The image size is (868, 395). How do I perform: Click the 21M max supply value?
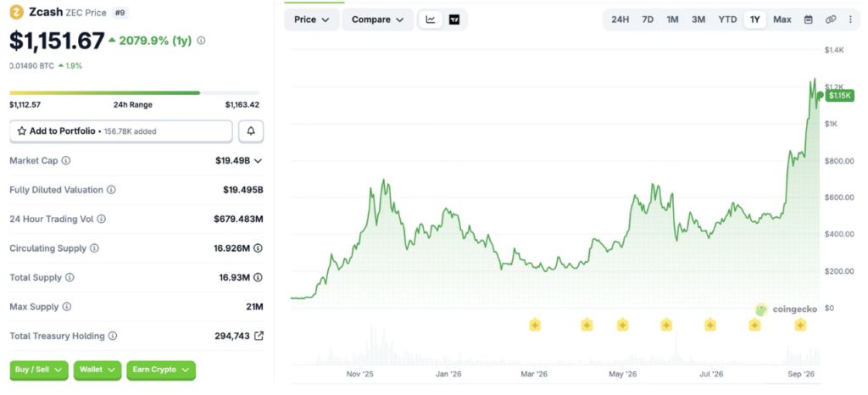point(254,307)
